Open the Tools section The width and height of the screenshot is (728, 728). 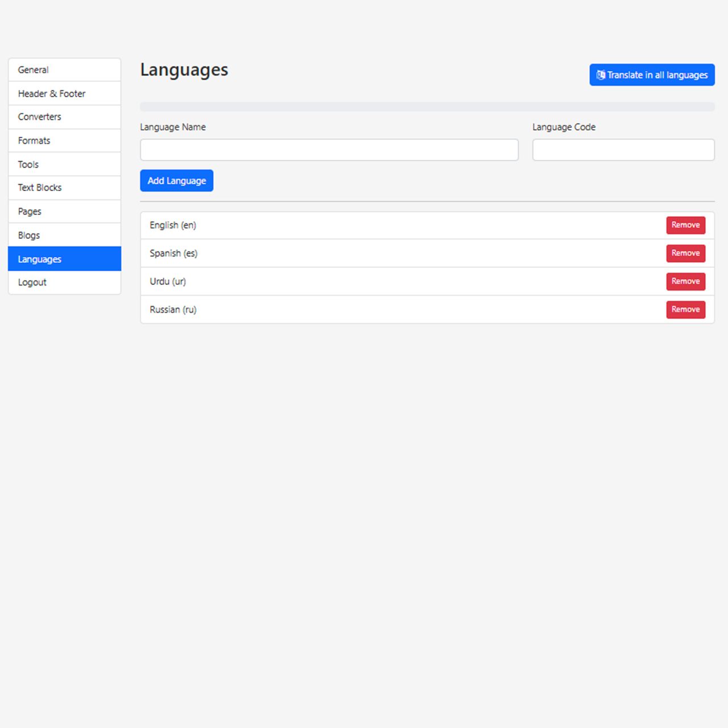(65, 164)
